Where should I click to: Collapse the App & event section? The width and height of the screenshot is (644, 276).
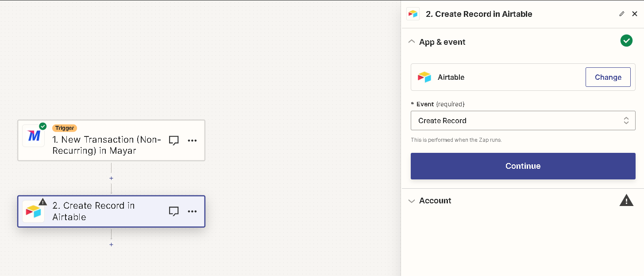[x=412, y=42]
